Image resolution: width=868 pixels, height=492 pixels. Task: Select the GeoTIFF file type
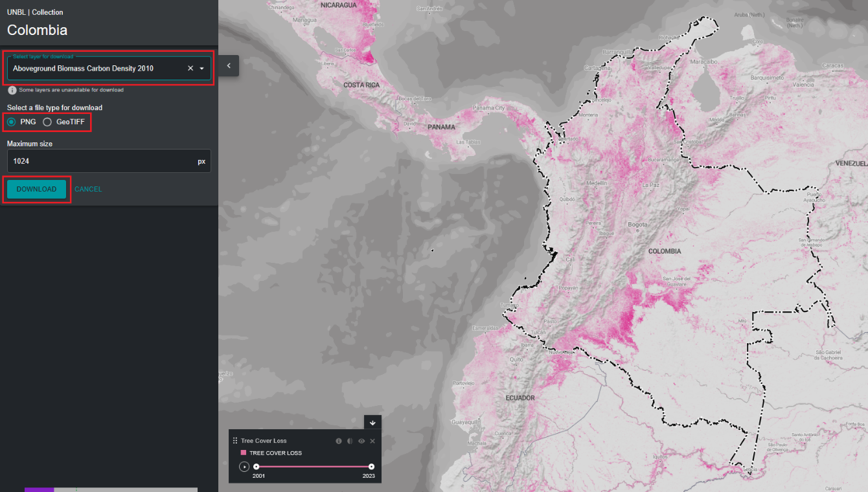click(47, 122)
